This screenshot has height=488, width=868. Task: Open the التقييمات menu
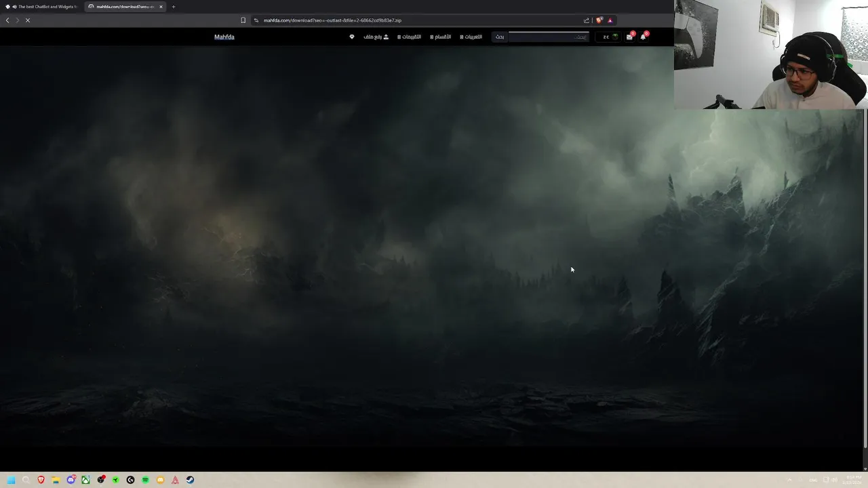tap(410, 37)
